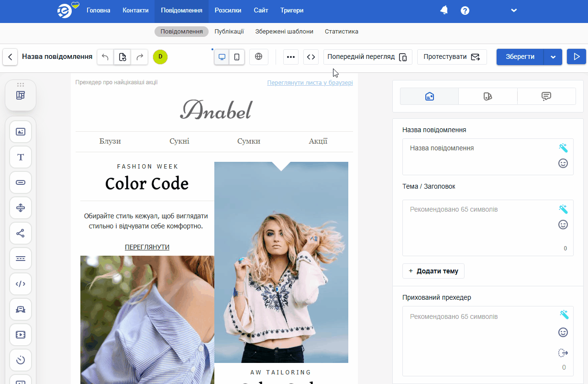The width and height of the screenshot is (588, 384).
Task: Insert emoji in message name field
Action: 563,163
